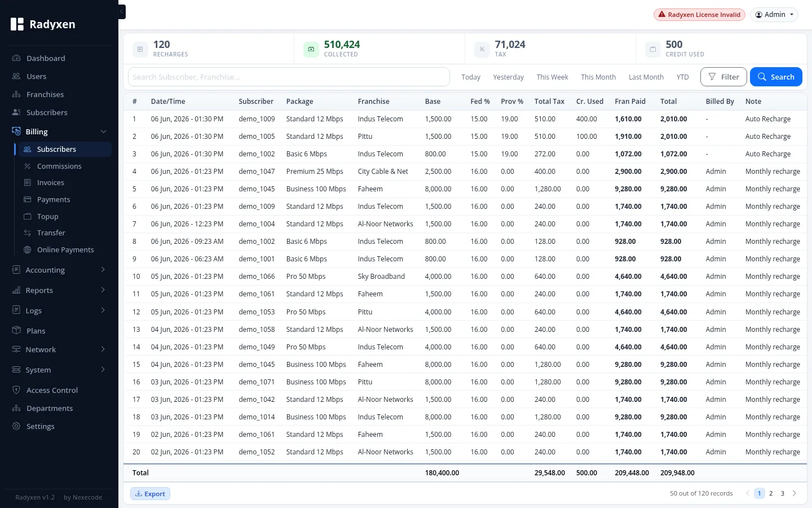Screen dimensions: 812x508
Task: Expand the Accounting menu section
Action: point(59,270)
